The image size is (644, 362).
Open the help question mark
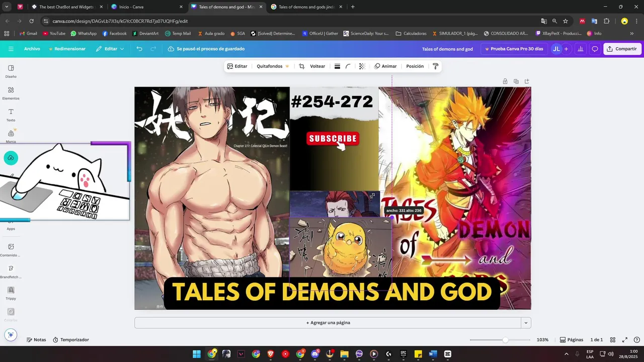(x=637, y=340)
